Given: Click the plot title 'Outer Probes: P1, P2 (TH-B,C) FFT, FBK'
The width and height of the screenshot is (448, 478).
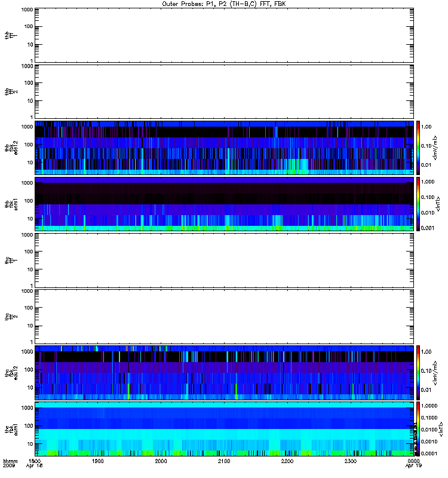Looking at the screenshot, I should click(x=224, y=4).
